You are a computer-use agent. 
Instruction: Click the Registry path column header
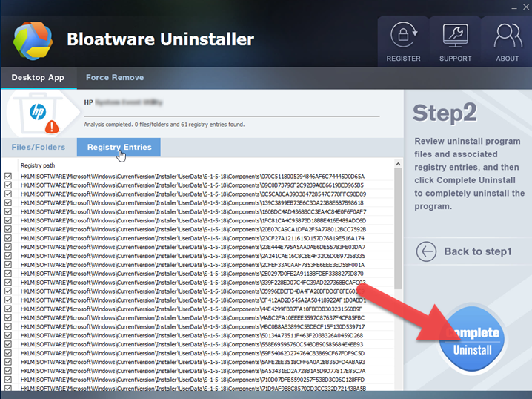pyautogui.click(x=38, y=165)
